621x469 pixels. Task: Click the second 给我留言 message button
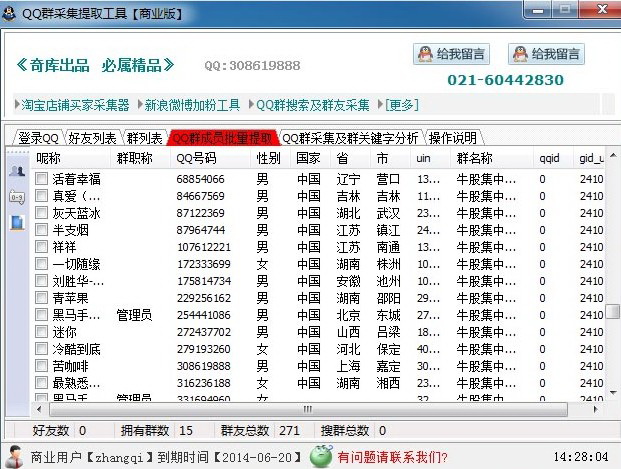click(547, 54)
